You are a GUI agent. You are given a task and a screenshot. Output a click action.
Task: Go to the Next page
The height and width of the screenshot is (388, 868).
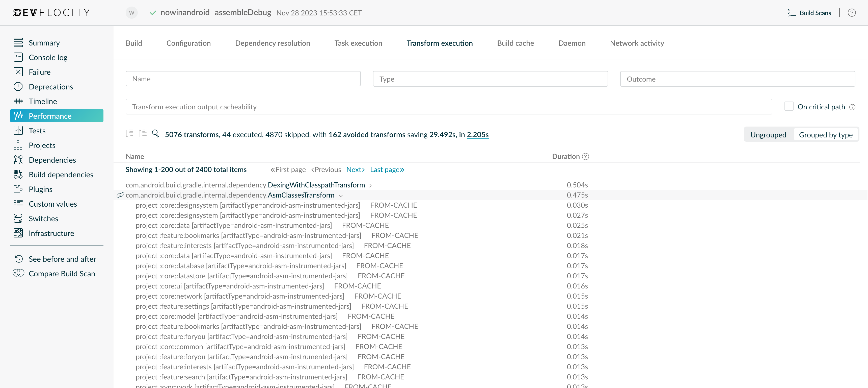click(356, 169)
